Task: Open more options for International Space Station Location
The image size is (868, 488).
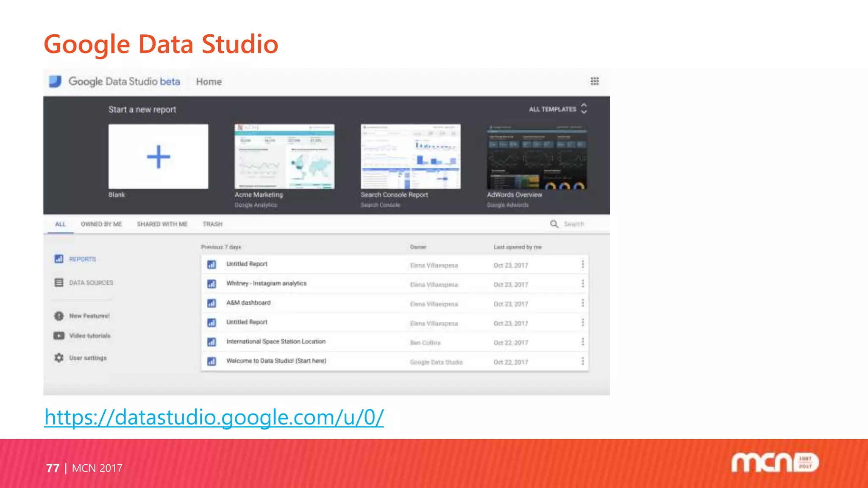Action: [583, 341]
